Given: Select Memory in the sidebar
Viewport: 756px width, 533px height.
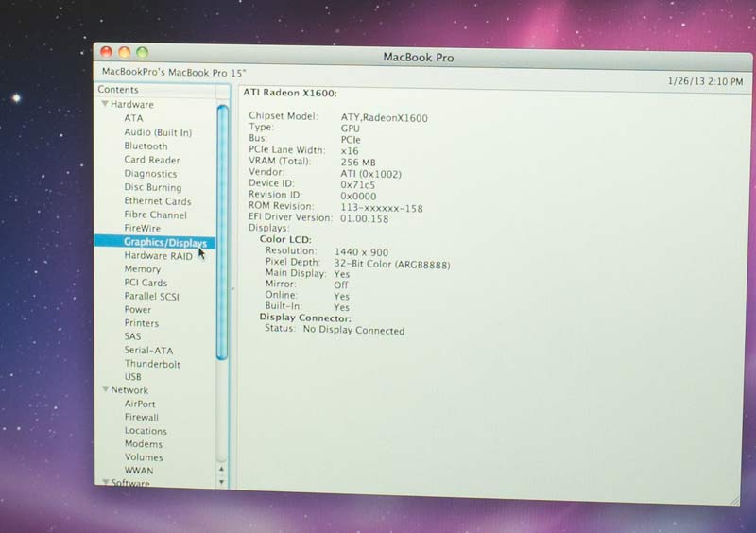Looking at the screenshot, I should [x=143, y=269].
